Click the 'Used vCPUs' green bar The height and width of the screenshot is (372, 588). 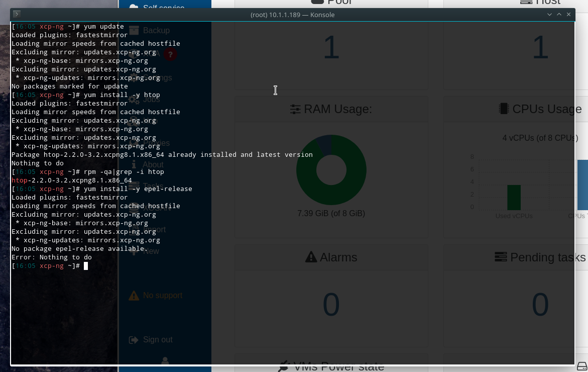[514, 198]
